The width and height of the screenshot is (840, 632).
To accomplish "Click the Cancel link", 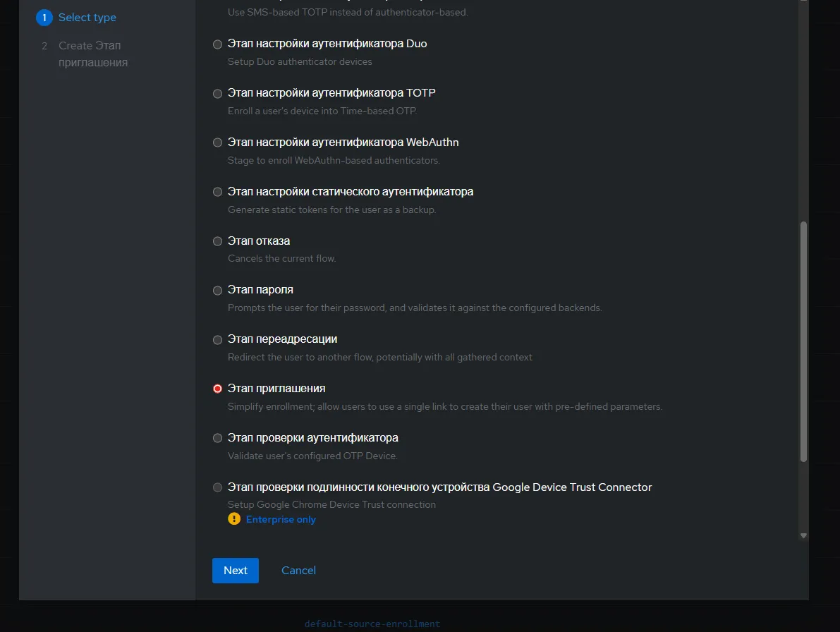I will [x=298, y=570].
